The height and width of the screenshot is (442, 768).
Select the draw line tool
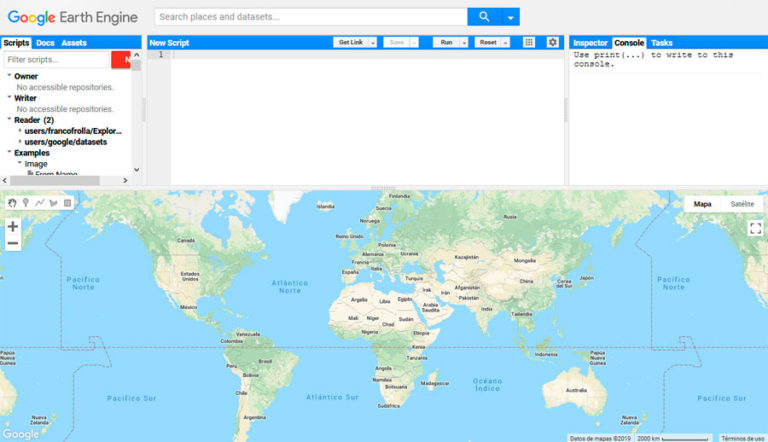[40, 203]
